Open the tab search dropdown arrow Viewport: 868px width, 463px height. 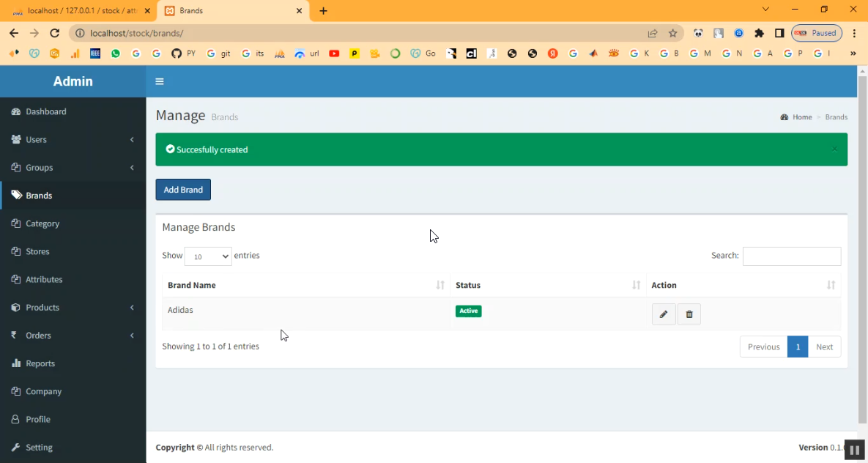coord(765,10)
